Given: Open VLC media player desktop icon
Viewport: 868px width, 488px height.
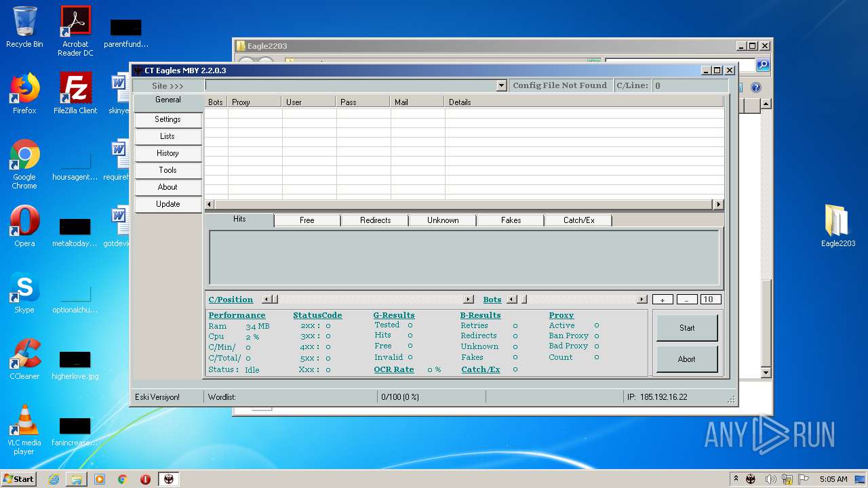Looking at the screenshot, I should [24, 430].
